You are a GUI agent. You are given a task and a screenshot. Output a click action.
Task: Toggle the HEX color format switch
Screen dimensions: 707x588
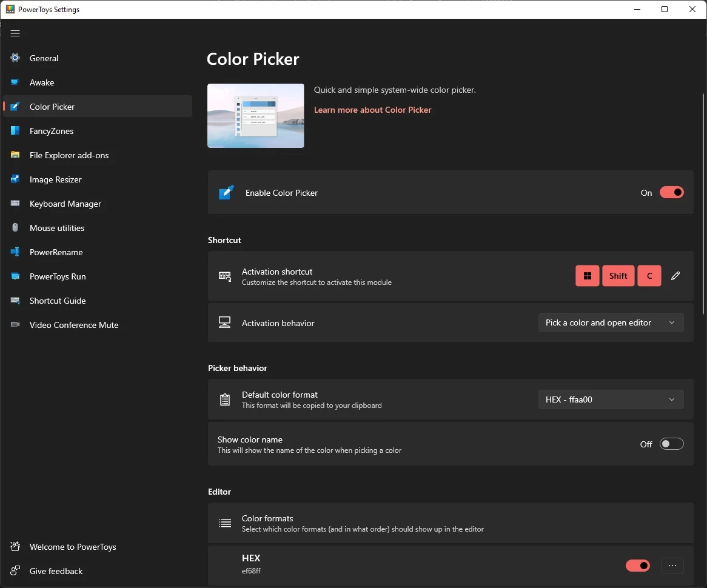[637, 566]
